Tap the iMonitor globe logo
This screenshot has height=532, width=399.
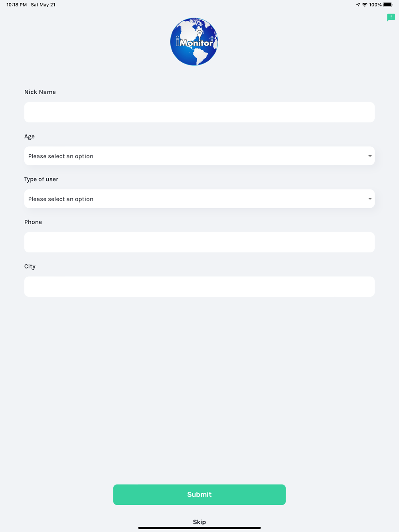pos(194,42)
